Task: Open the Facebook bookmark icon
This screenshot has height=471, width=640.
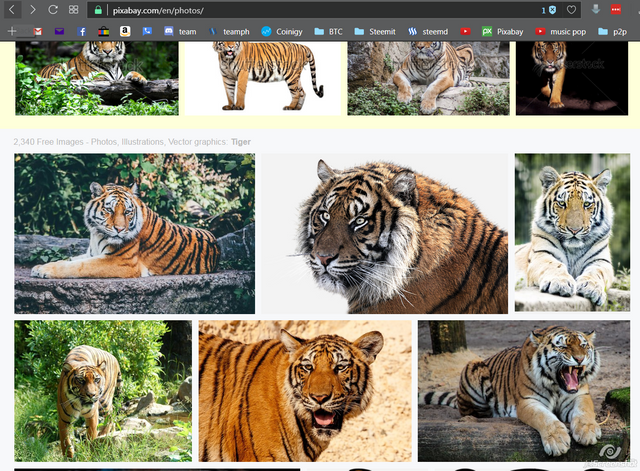Action: coord(82,31)
